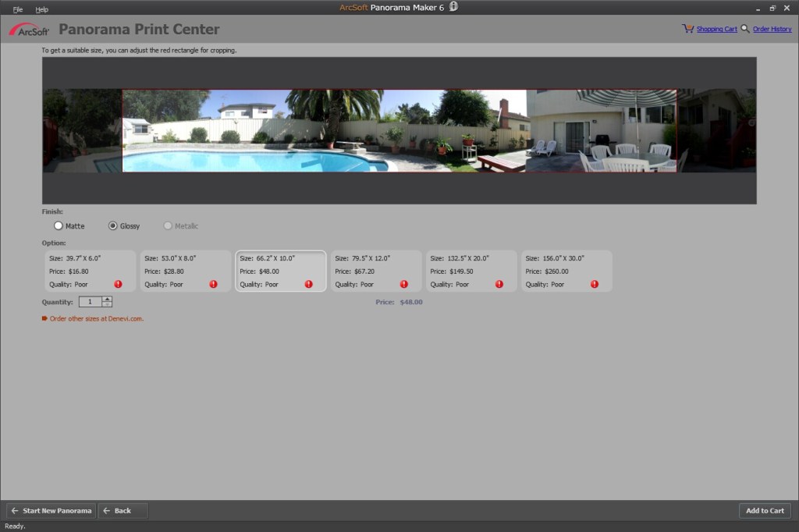This screenshot has height=532, width=799.
Task: Click the warning icon on the 79.5" X 12.0" option
Action: pos(404,284)
